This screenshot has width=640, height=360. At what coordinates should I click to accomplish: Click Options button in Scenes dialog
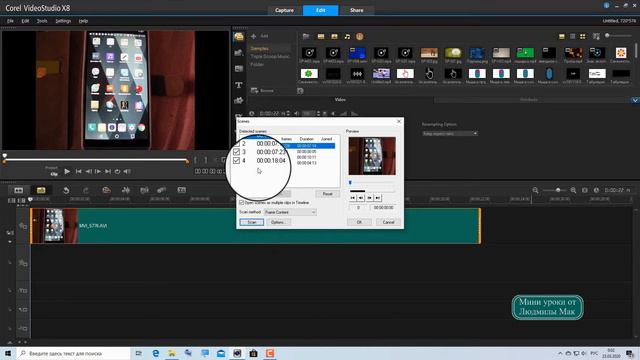click(278, 222)
